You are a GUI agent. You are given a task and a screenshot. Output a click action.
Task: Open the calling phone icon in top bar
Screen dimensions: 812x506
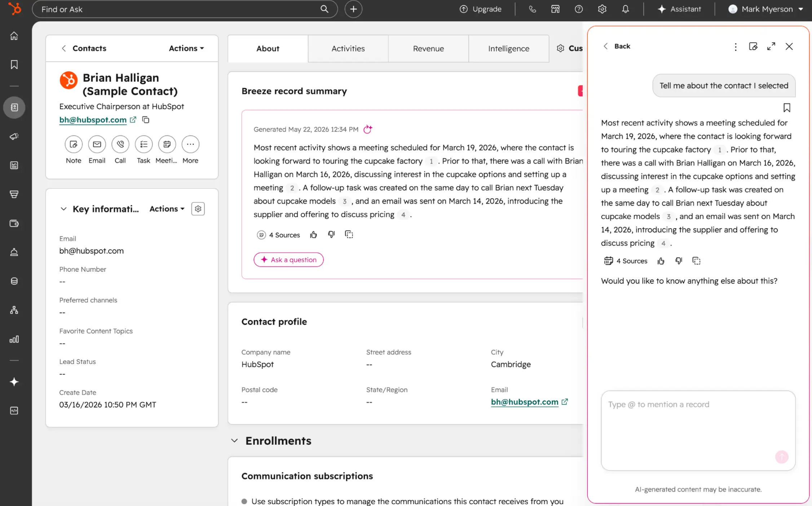[x=532, y=9]
